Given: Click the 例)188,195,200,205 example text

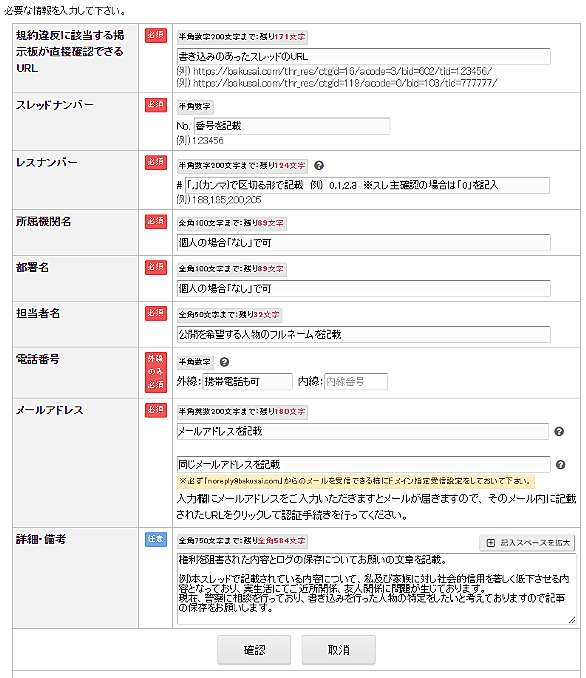Looking at the screenshot, I should pyautogui.click(x=219, y=200).
